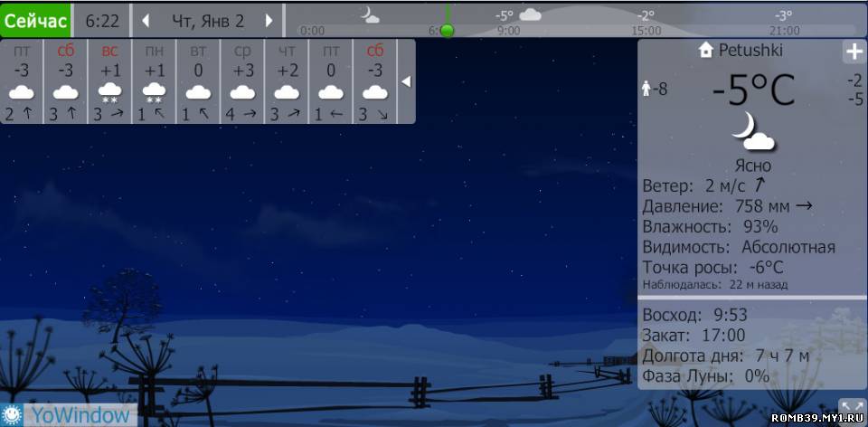Click the Чт, Янв 2 date label

(208, 20)
